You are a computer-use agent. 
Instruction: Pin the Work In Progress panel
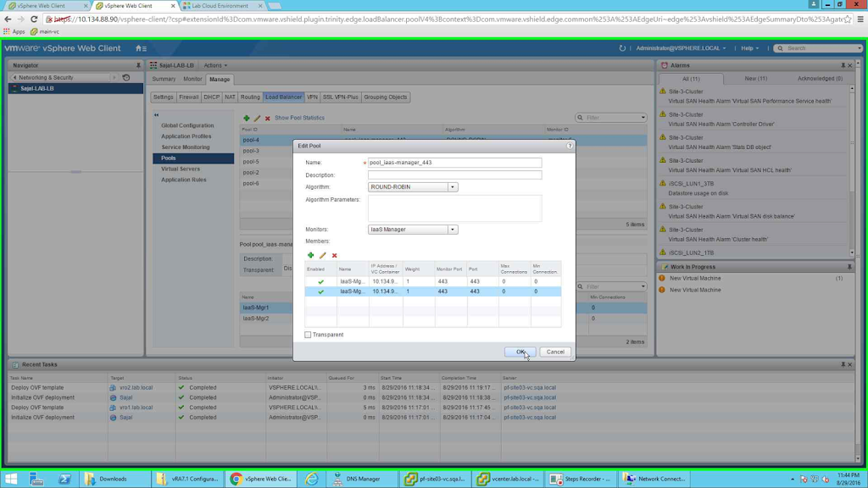point(849,267)
